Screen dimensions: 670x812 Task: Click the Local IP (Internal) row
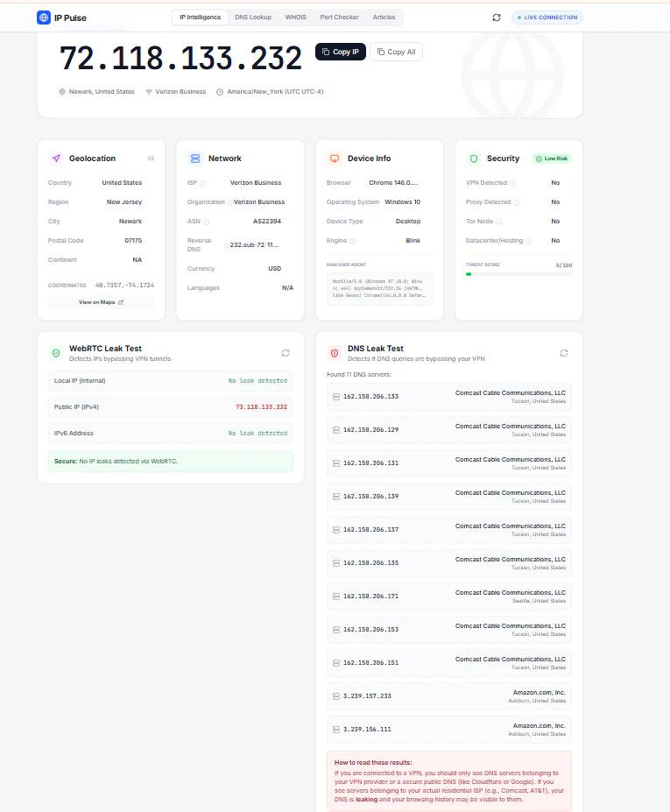tap(171, 381)
